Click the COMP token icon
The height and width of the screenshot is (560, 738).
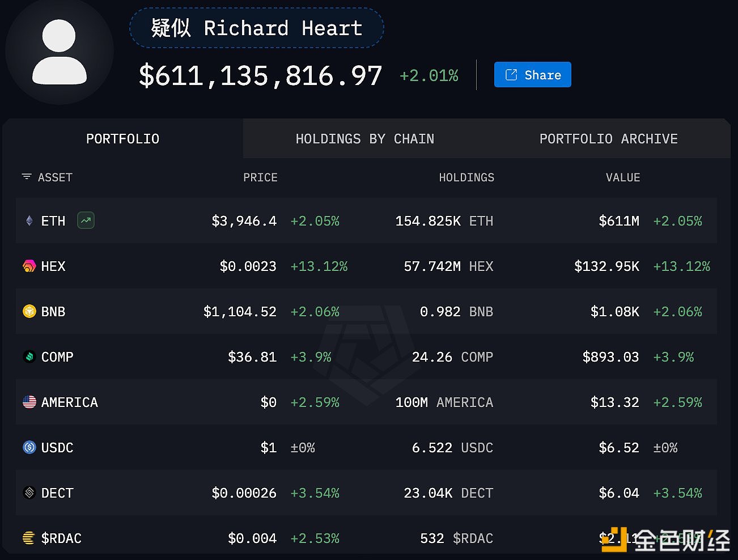click(29, 357)
